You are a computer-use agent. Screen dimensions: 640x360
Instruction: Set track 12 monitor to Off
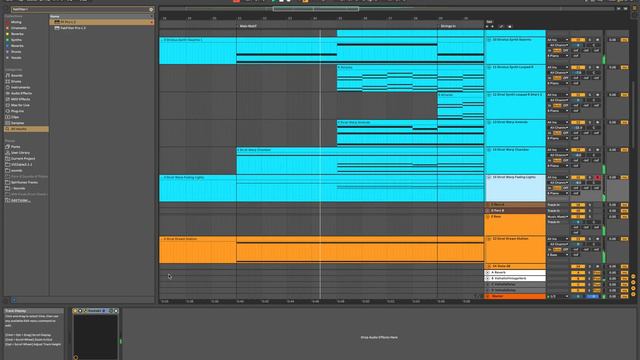(x=565, y=105)
